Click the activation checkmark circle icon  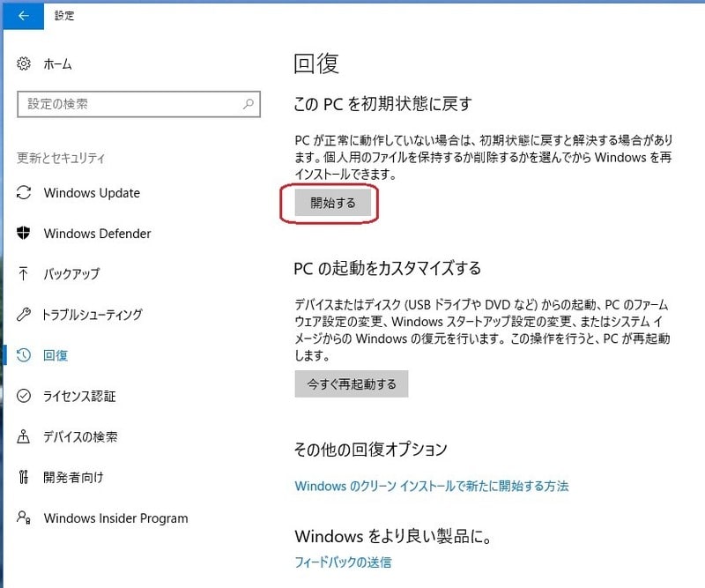point(24,396)
